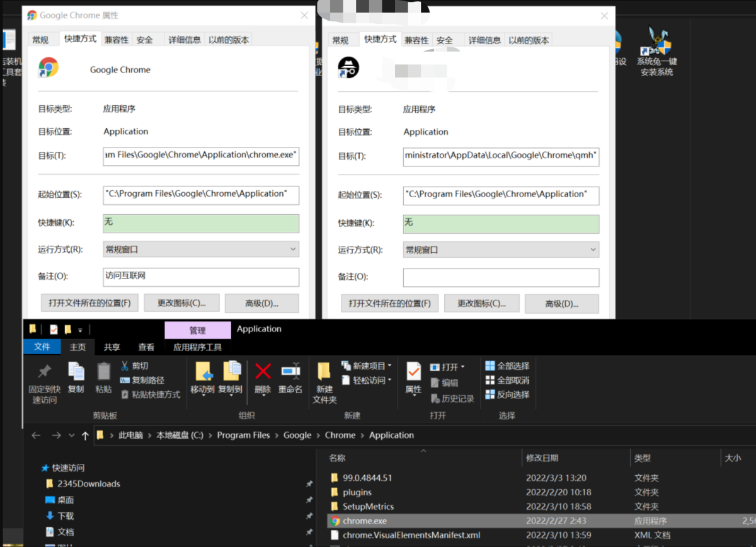Screen dimensions: 756x547
Task: Click Select none (全部取消) in ribbon
Action: tap(507, 380)
